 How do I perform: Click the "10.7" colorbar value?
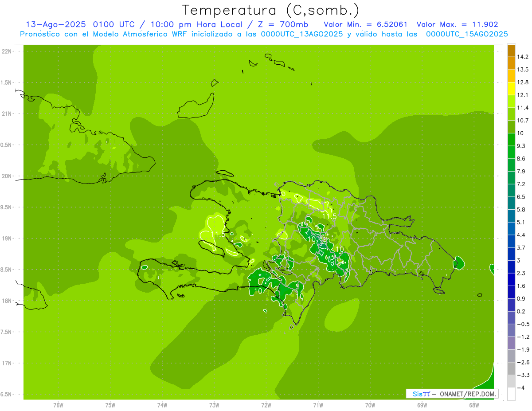tap(522, 121)
